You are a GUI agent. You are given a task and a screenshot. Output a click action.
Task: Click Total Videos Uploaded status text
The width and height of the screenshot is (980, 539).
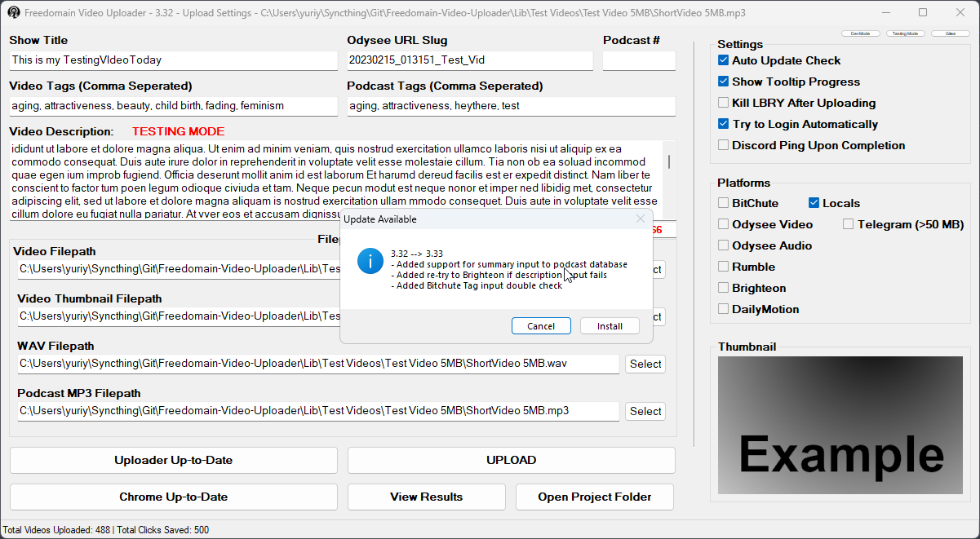coord(57,530)
